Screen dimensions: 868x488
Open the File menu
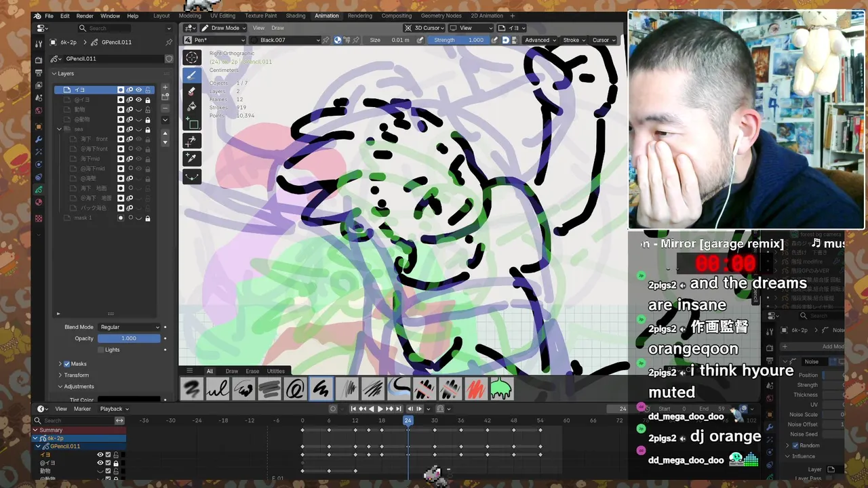tap(49, 16)
